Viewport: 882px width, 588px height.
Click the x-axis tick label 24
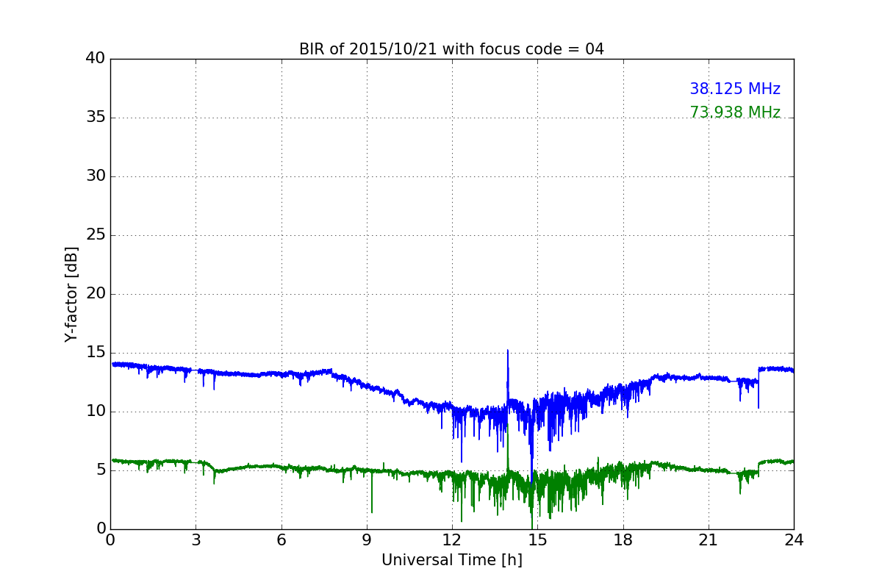click(794, 540)
